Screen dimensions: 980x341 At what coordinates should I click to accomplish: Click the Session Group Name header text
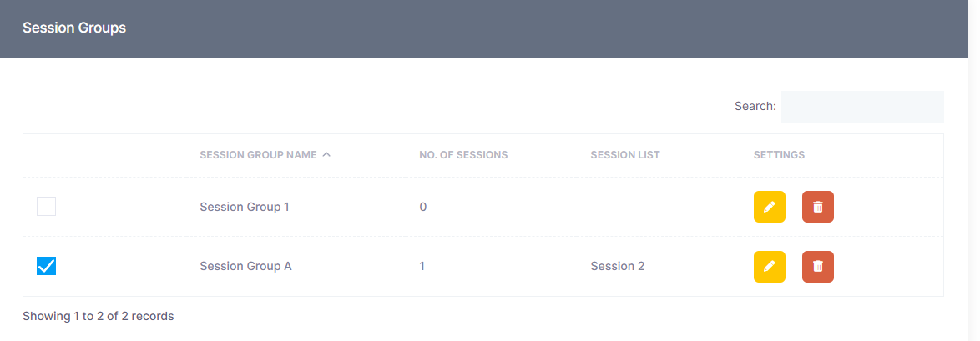[x=258, y=155]
